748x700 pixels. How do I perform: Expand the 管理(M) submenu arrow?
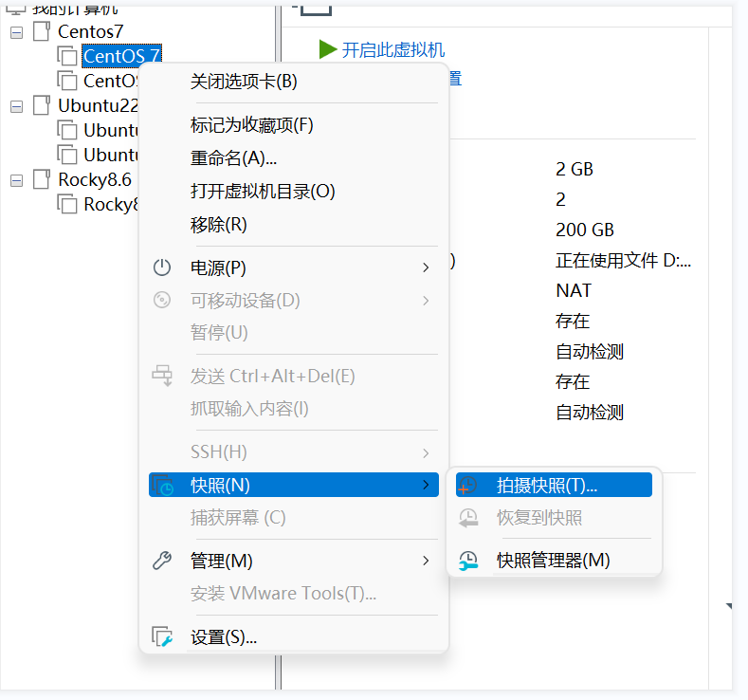[426, 561]
